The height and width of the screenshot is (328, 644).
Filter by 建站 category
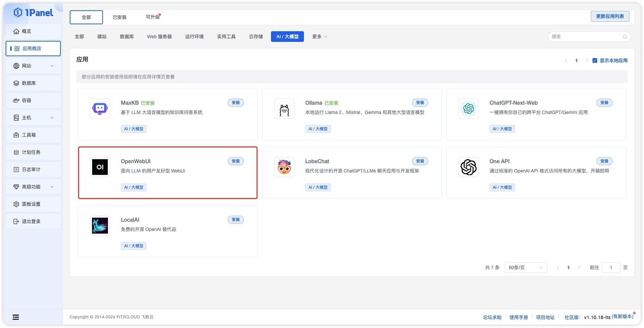point(102,37)
